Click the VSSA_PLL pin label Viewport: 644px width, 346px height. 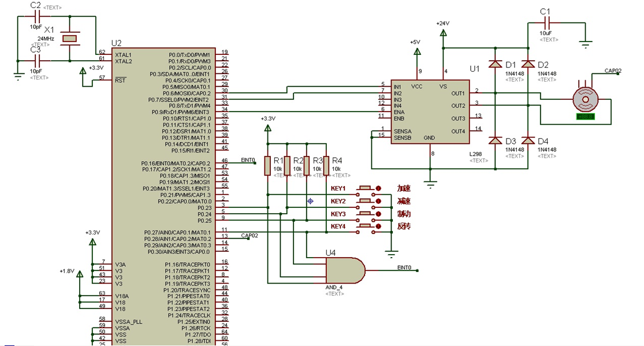click(x=129, y=322)
